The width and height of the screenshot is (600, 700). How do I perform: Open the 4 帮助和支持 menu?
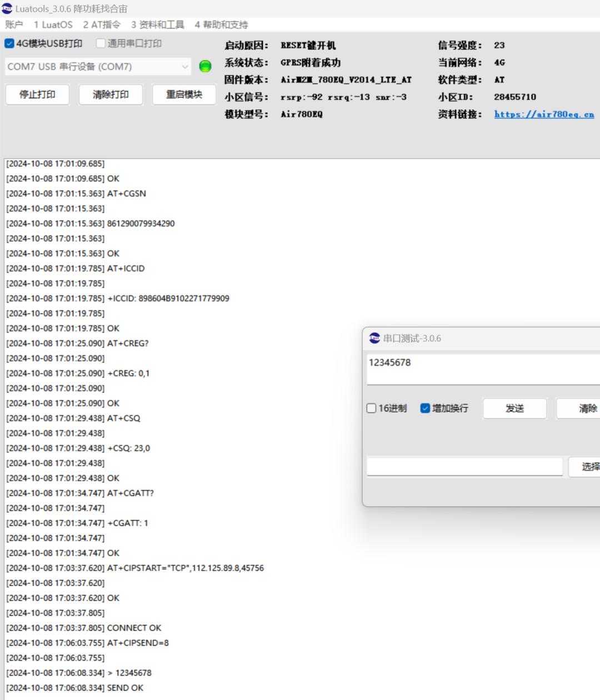[221, 24]
